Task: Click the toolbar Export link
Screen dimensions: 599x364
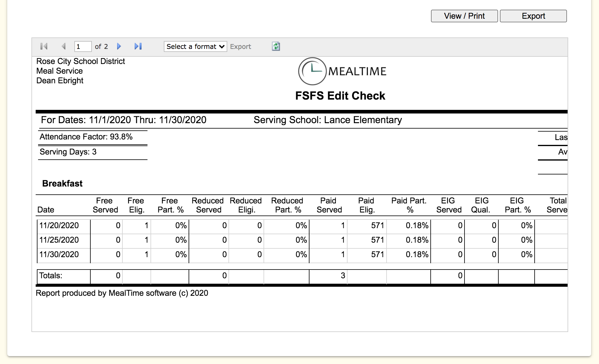Action: 240,46
